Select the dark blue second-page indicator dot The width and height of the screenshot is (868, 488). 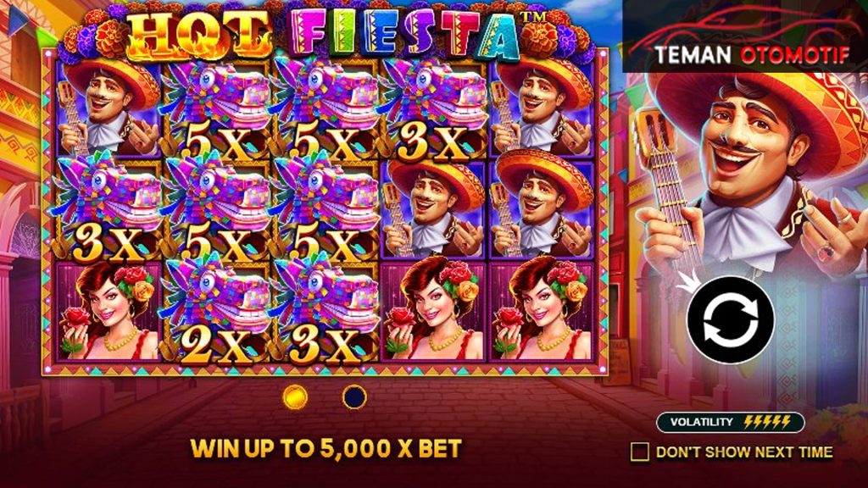(354, 397)
